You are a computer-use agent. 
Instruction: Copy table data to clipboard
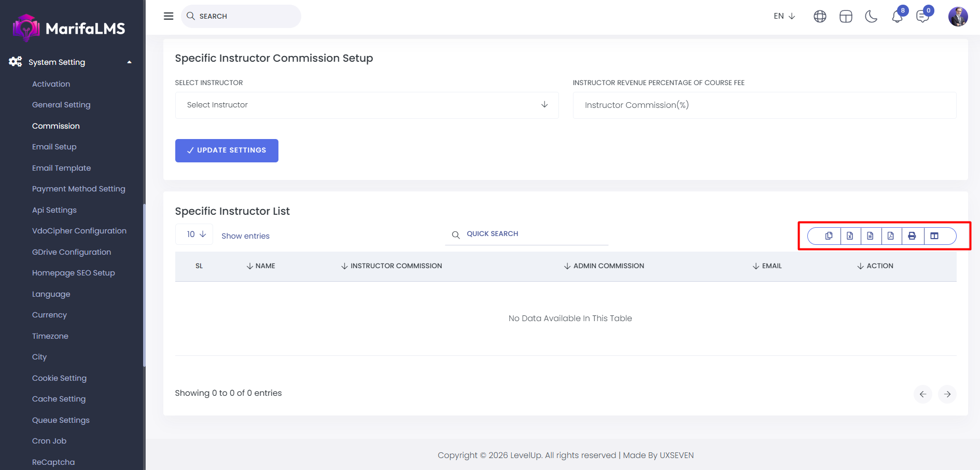829,236
